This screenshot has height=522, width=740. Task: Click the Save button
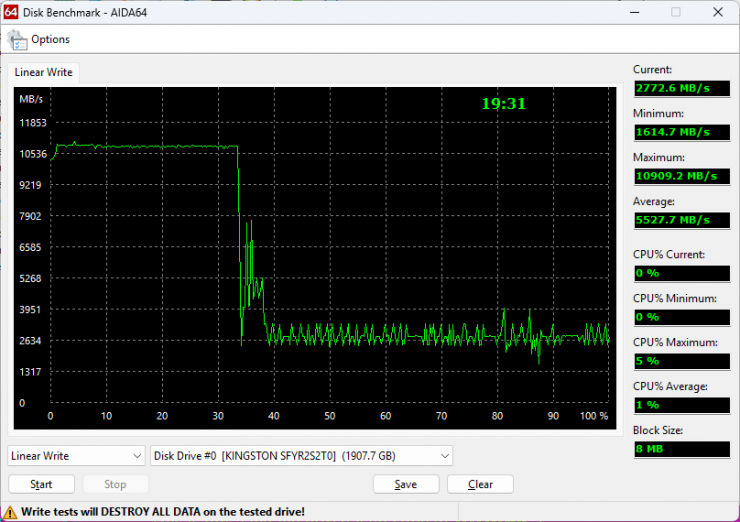click(406, 484)
